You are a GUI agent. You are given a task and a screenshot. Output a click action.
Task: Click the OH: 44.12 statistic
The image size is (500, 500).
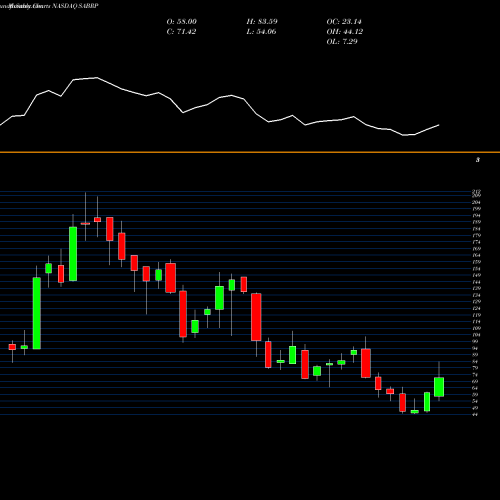tap(345, 32)
